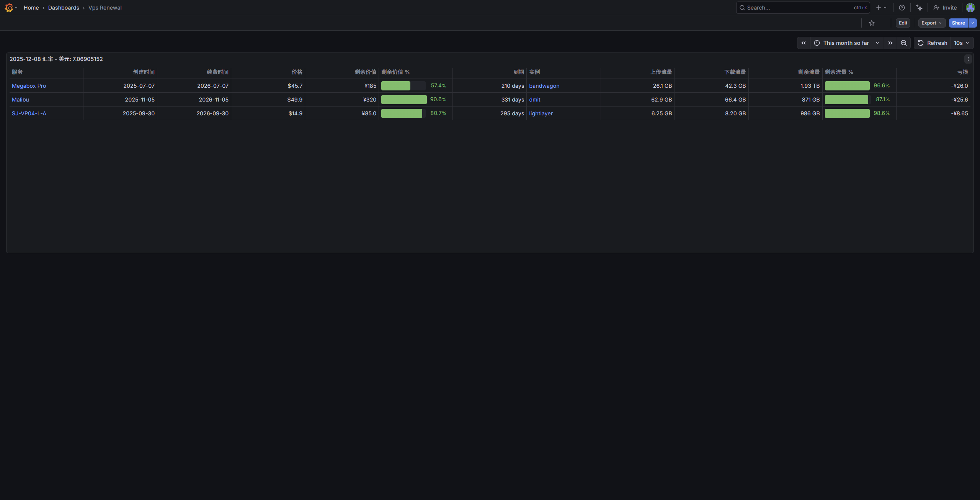The height and width of the screenshot is (500, 980).
Task: Sort by the 价格 column header
Action: click(297, 72)
